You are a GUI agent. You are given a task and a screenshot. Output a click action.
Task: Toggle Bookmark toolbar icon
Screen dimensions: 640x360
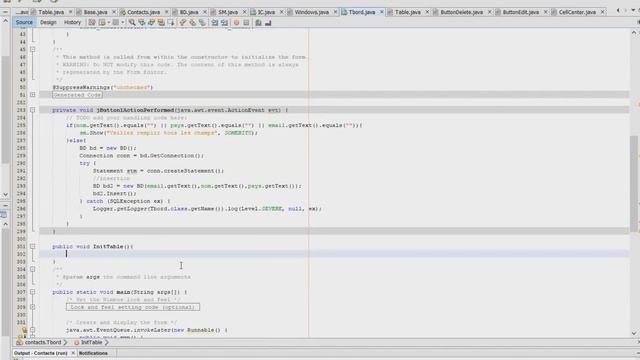click(202, 23)
